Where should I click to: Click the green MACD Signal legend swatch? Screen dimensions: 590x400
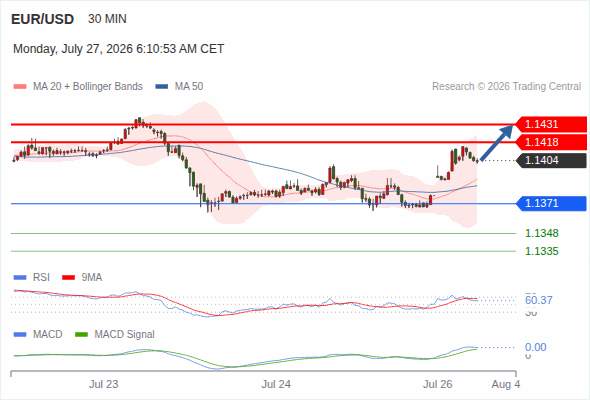pyautogui.click(x=81, y=335)
